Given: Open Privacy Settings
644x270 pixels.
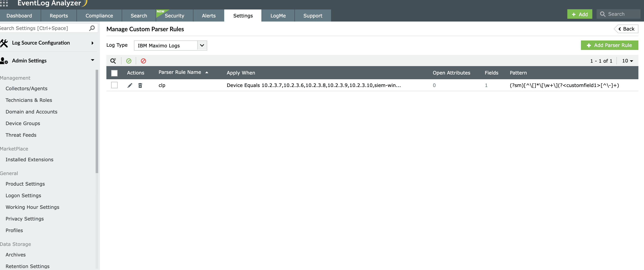Looking at the screenshot, I should coord(25,219).
